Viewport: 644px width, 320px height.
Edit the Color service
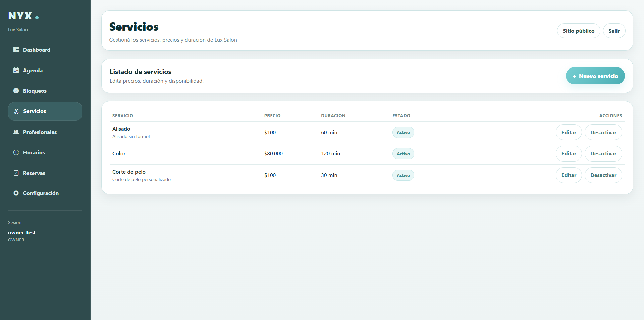pyautogui.click(x=569, y=153)
